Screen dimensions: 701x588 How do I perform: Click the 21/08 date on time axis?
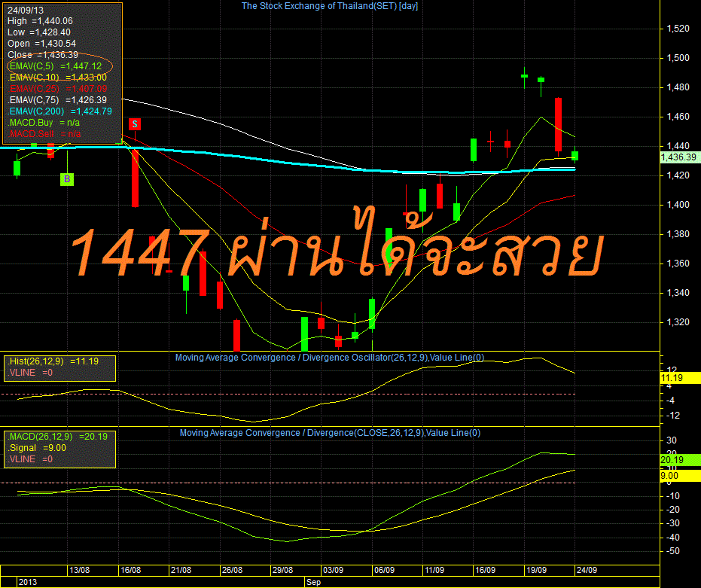pos(181,570)
